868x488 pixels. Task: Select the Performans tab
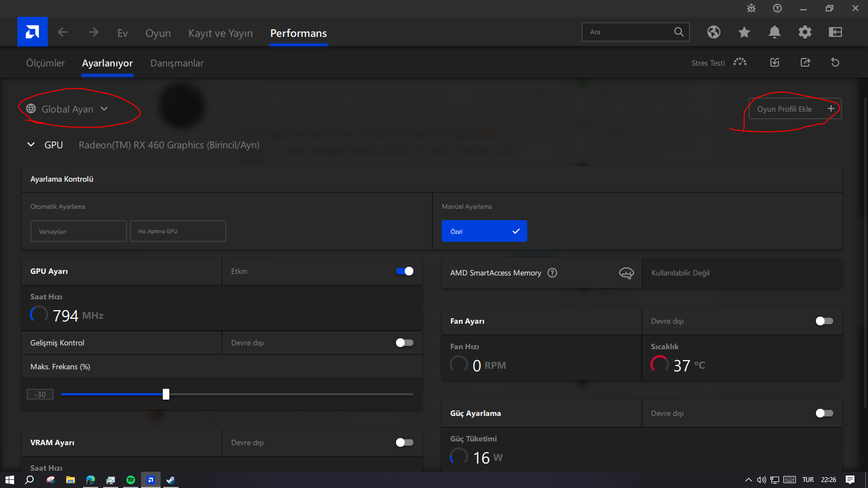[298, 33]
